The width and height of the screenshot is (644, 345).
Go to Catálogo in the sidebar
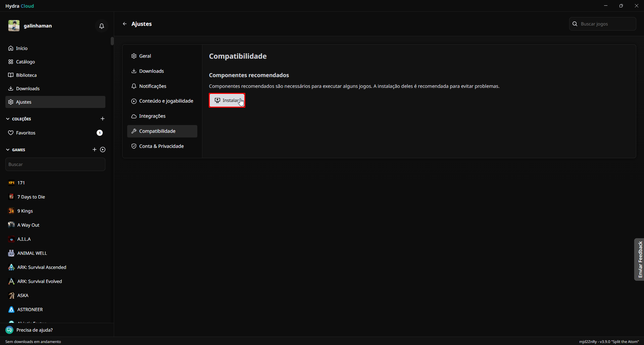point(26,62)
